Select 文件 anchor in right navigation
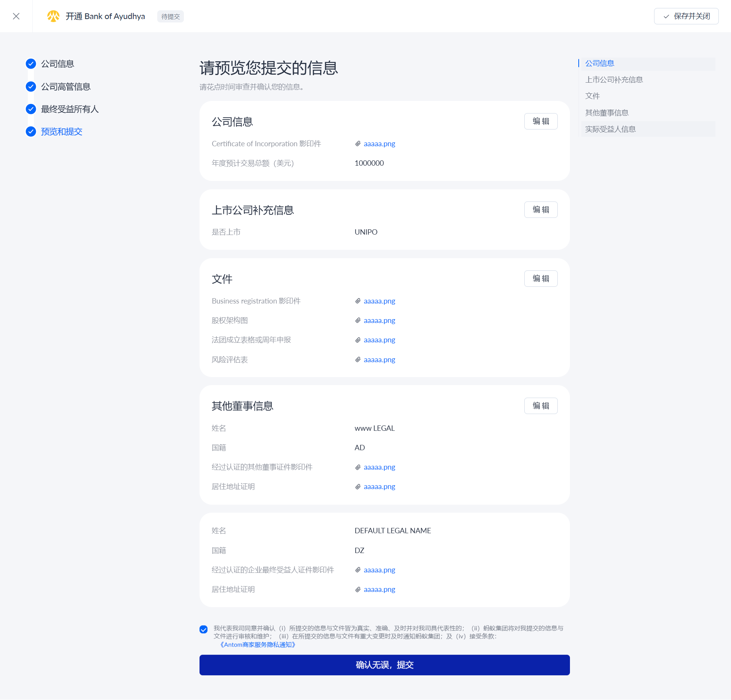The height and width of the screenshot is (700, 731). 592,96
